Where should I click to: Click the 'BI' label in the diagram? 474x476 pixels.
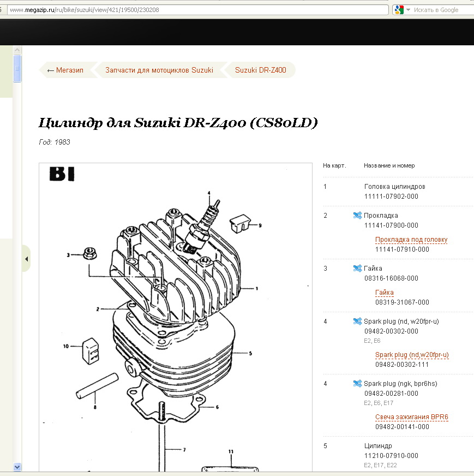pyautogui.click(x=62, y=174)
